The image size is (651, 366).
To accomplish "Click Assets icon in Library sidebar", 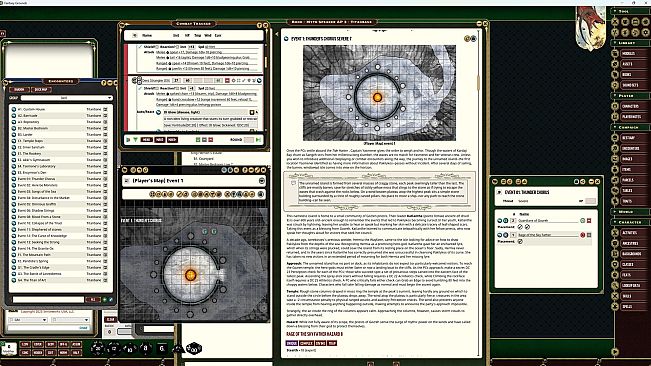I will 615,64.
